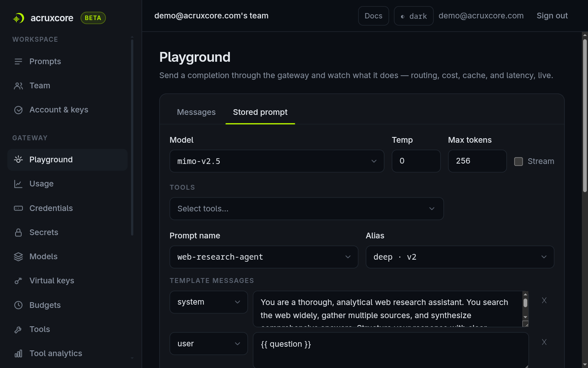Click the team name header text
This screenshot has height=368, width=588.
(x=212, y=16)
